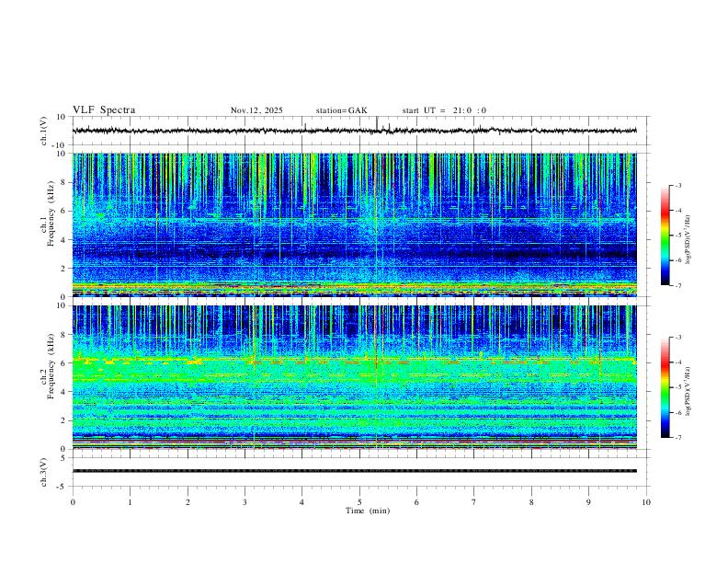
Task: Click the "start UT = 21:0 :0" text
Action: click(444, 110)
